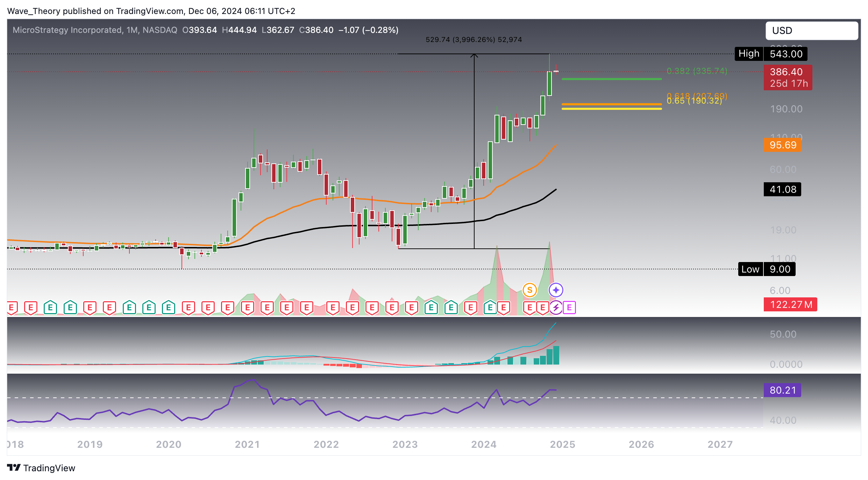Open the USD currency selector box
The image size is (868, 480).
(x=811, y=31)
